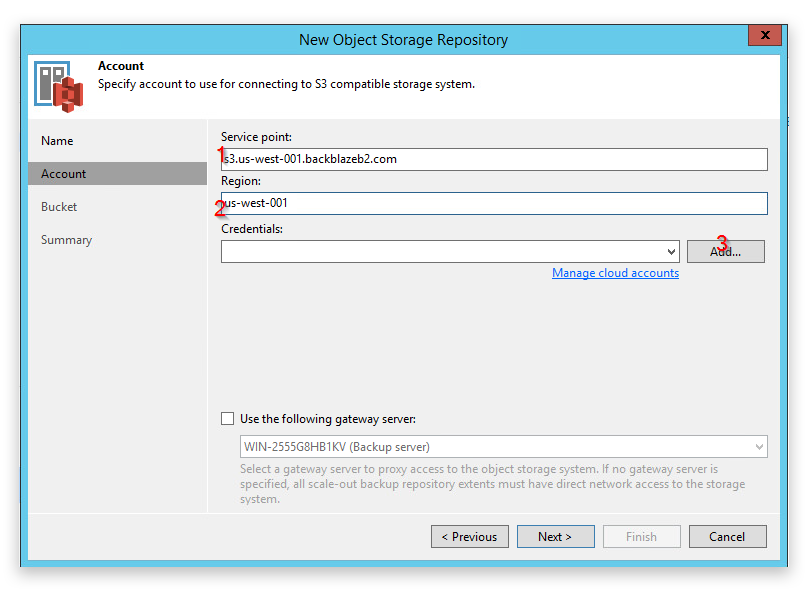Cancel the repository wizard

coord(728,536)
